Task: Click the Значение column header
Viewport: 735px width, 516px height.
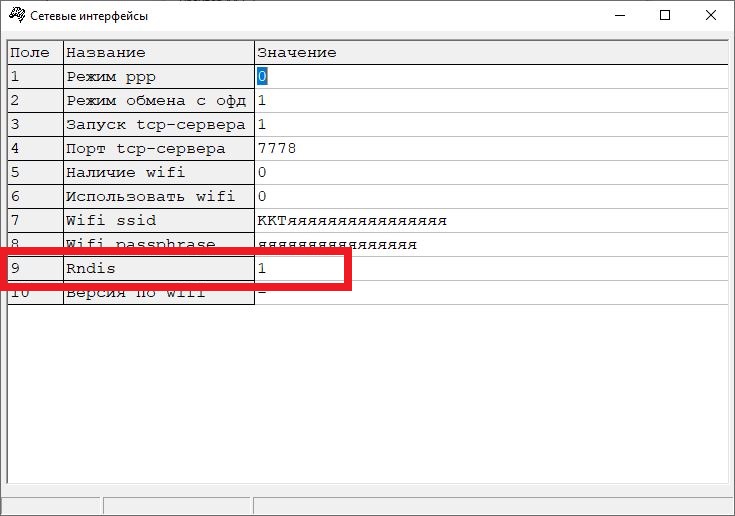Action: [x=490, y=52]
